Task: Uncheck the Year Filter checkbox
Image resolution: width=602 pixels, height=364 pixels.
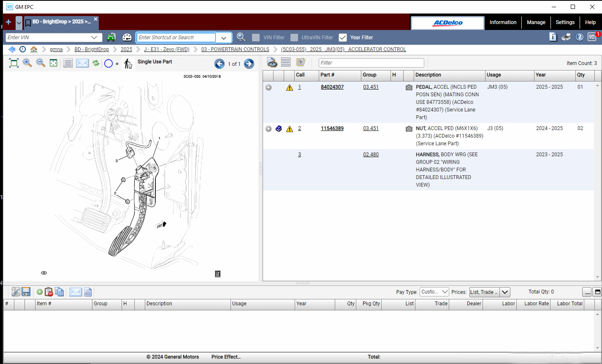Action: click(x=343, y=38)
